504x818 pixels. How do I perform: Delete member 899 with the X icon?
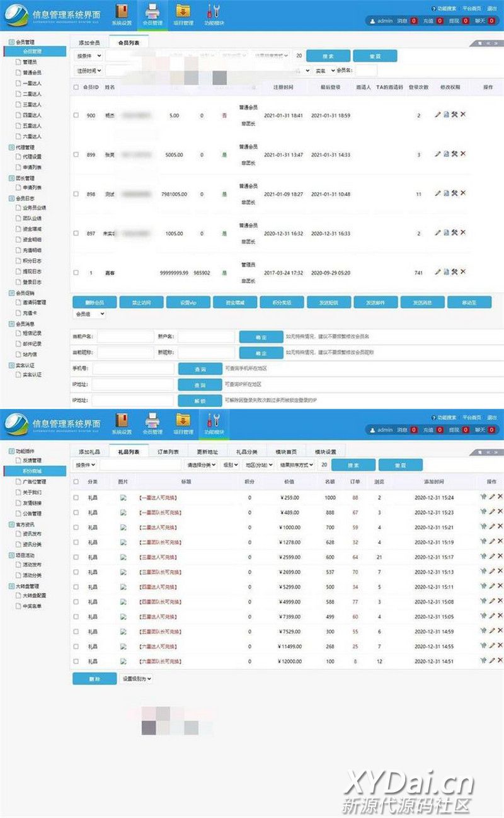point(463,154)
